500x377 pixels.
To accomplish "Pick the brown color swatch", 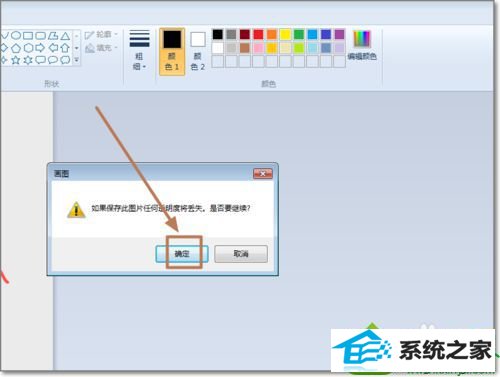I will (x=245, y=48).
